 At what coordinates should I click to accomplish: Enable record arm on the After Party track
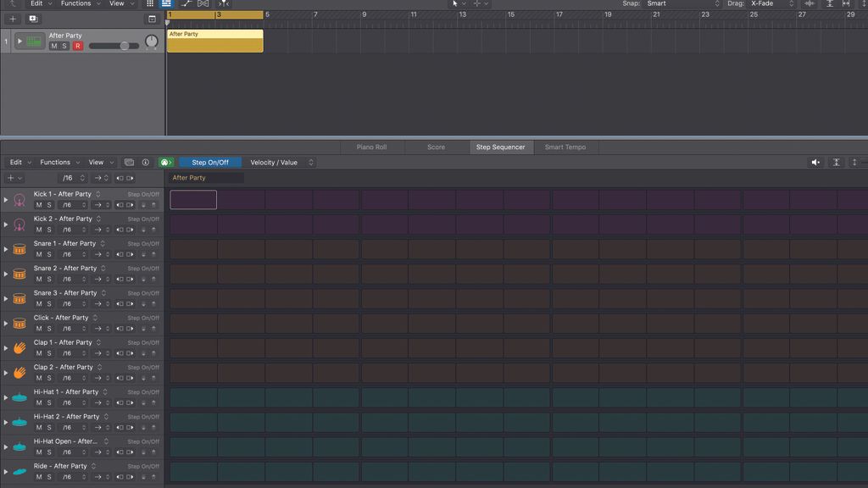coord(77,46)
